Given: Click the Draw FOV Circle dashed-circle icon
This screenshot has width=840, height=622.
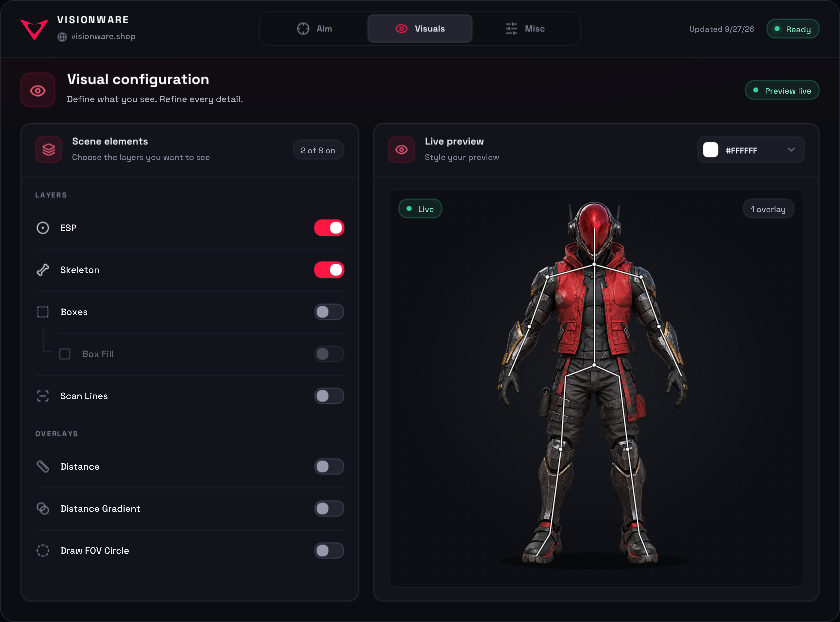Looking at the screenshot, I should click(x=42, y=551).
